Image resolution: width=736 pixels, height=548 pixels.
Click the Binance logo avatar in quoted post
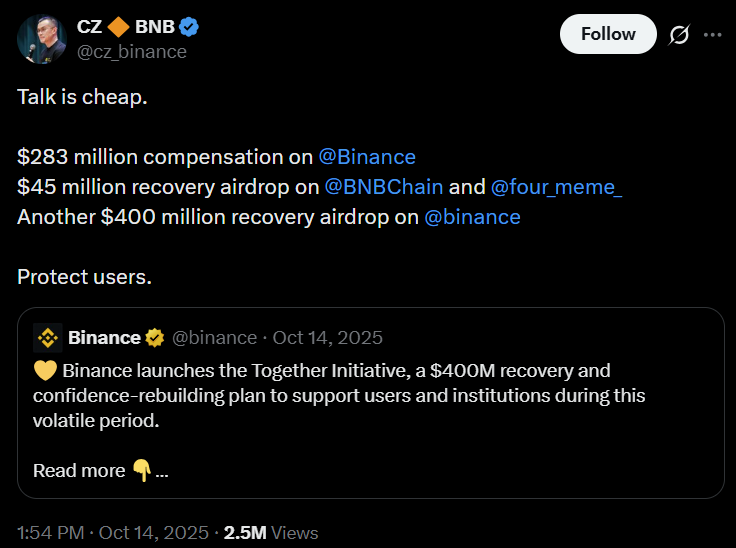(48, 338)
